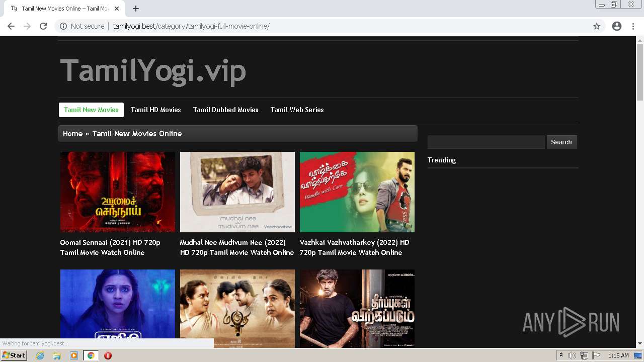Click the page scrollbar down arrow
Image resolution: width=644 pixels, height=362 pixels.
(x=640, y=344)
